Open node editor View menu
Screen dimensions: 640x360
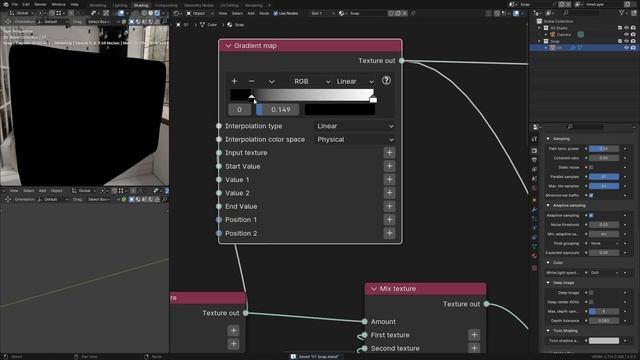tap(222, 13)
